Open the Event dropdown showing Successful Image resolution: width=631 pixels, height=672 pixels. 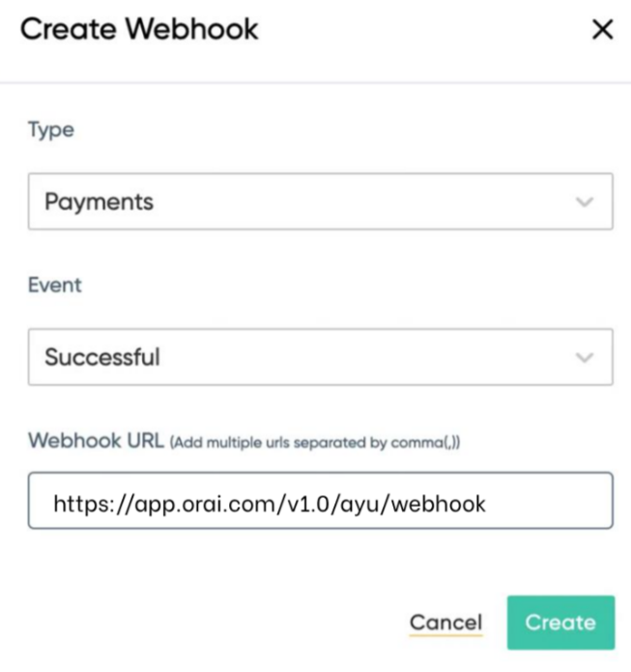pyautogui.click(x=320, y=357)
